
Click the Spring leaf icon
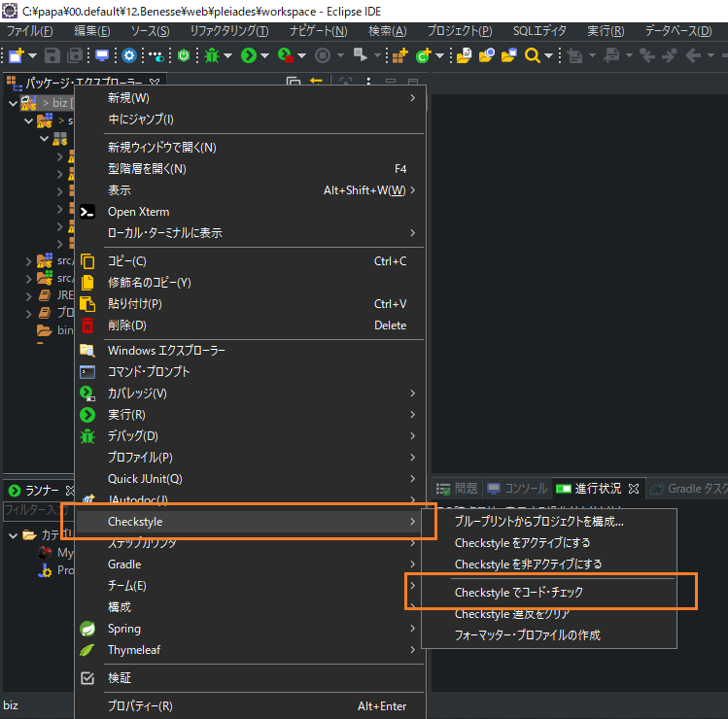[x=87, y=629]
